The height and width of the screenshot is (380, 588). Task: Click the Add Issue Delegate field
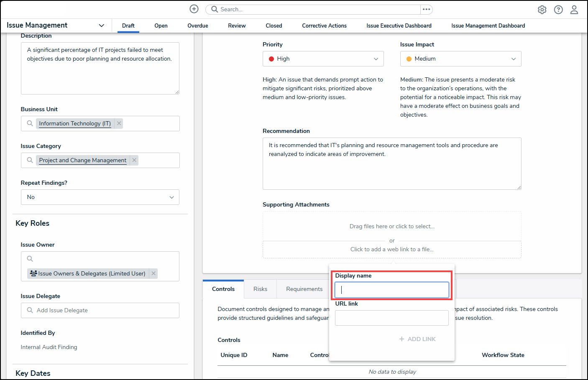[x=100, y=310]
